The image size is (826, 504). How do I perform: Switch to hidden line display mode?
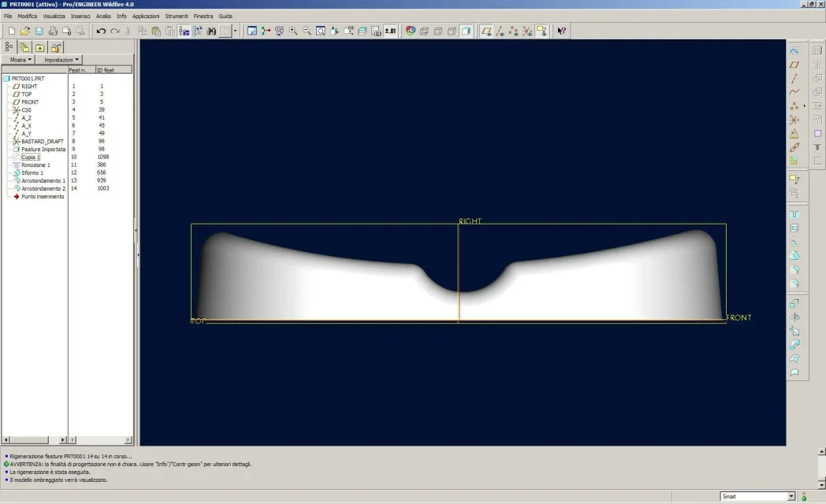(x=437, y=31)
